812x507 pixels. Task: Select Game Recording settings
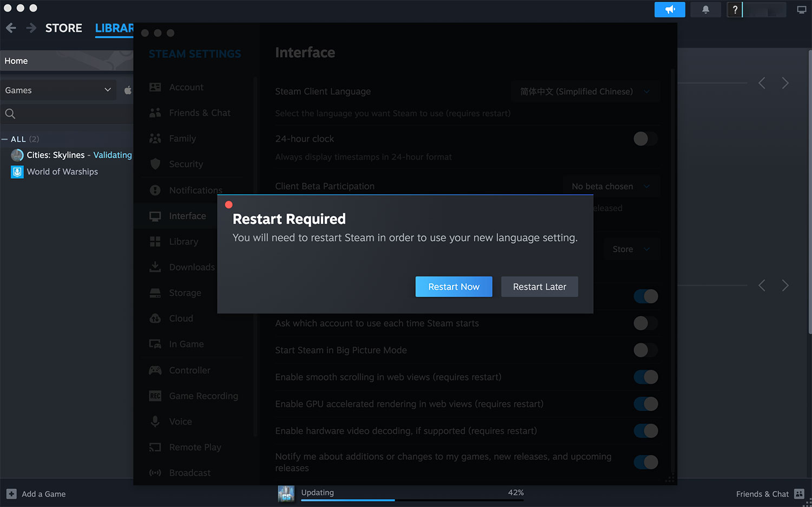[203, 396]
